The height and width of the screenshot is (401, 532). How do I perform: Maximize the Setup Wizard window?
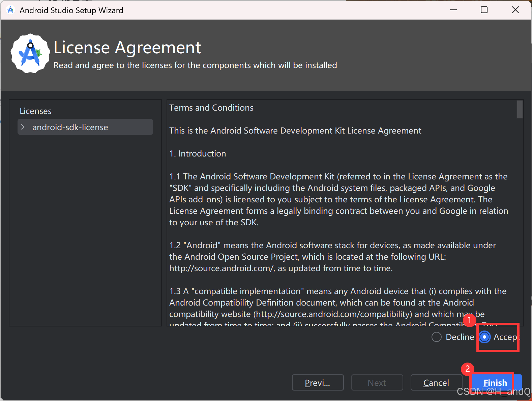[484, 10]
